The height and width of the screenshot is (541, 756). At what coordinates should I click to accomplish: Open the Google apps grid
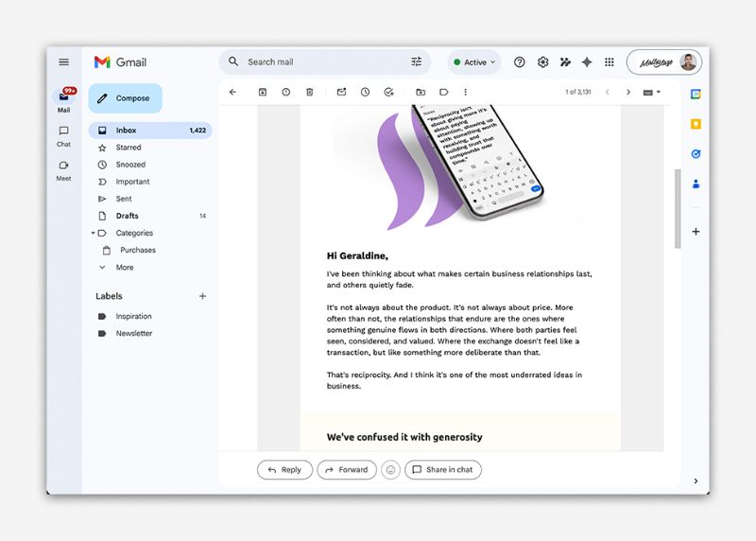click(x=610, y=62)
